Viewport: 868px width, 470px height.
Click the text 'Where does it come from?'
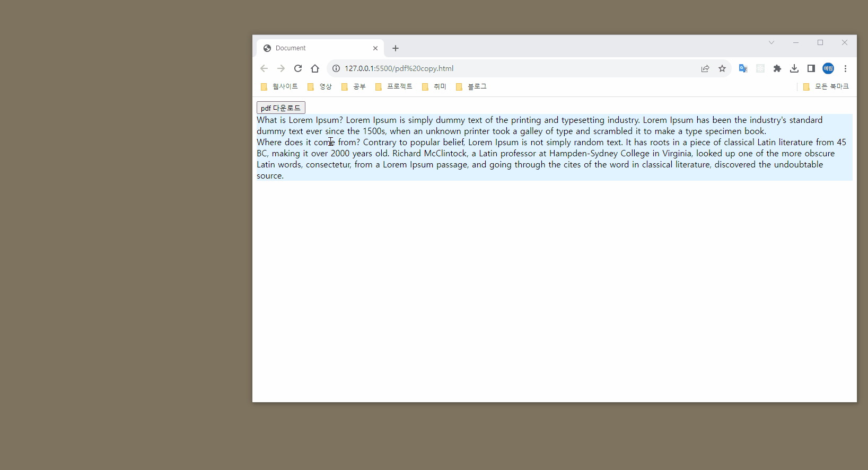tap(308, 143)
